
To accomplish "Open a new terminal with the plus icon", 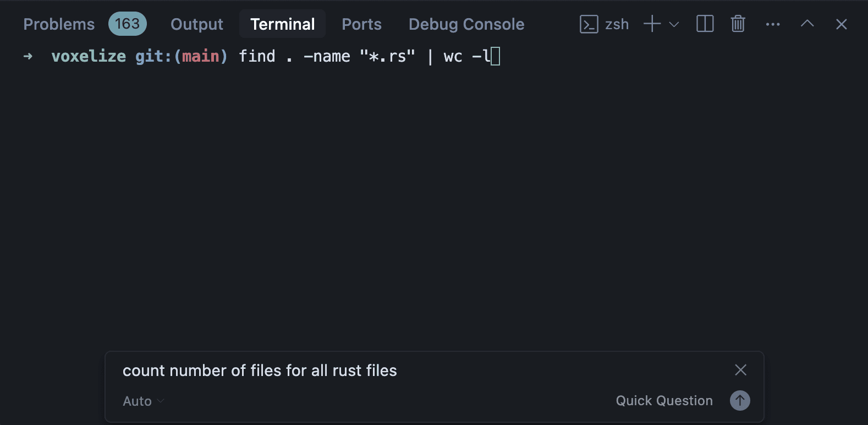I will 651,24.
